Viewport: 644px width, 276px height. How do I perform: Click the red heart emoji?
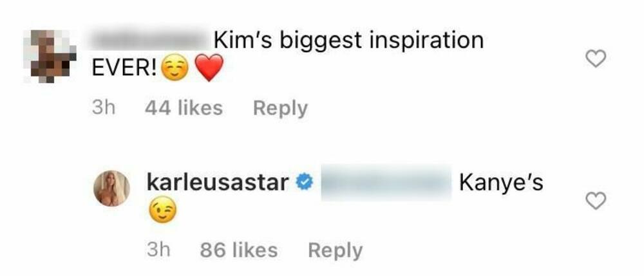(x=209, y=68)
